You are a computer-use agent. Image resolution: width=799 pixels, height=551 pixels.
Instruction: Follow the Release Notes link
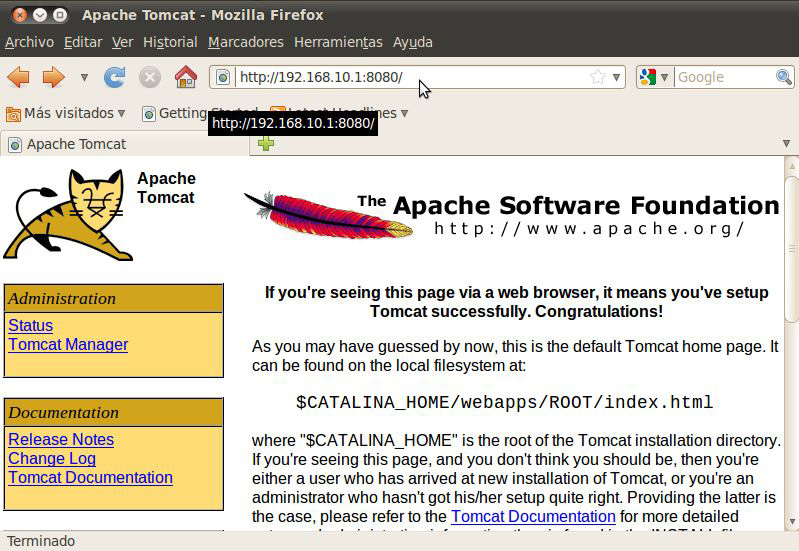(61, 439)
